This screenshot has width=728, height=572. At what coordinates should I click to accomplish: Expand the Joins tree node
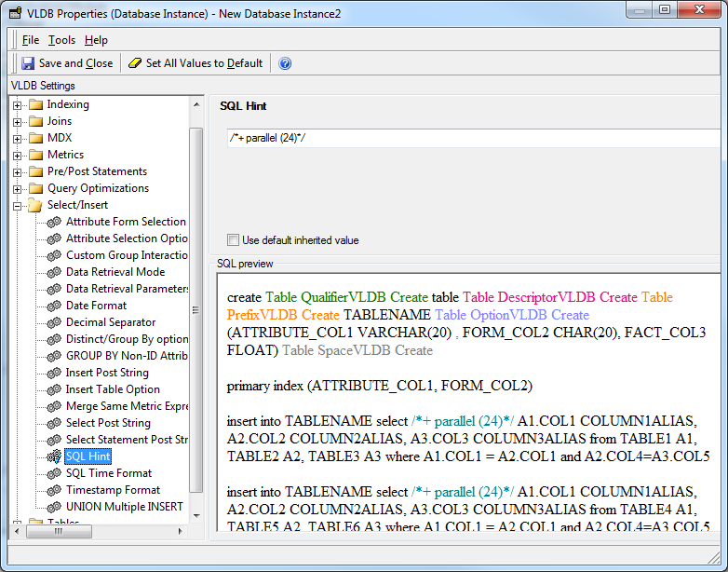[x=17, y=121]
